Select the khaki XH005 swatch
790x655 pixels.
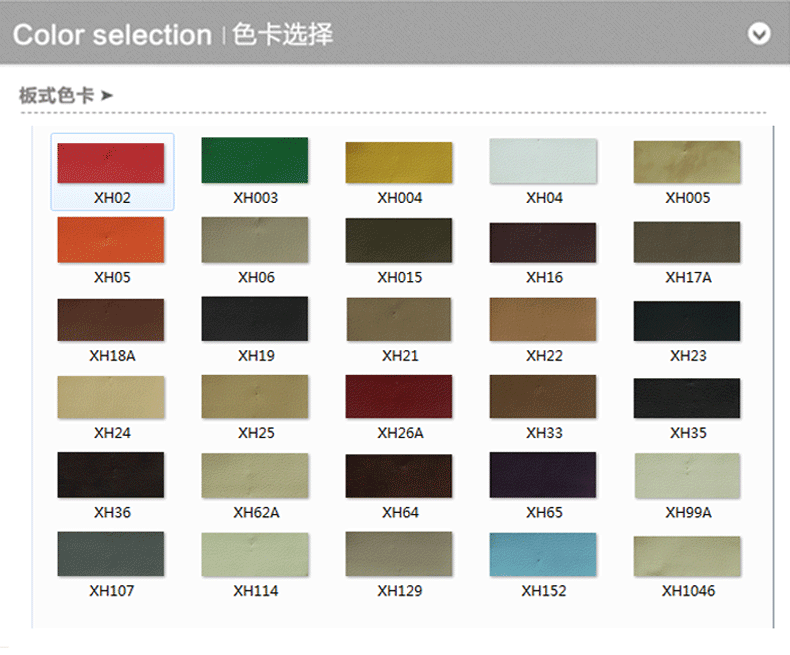pyautogui.click(x=687, y=162)
